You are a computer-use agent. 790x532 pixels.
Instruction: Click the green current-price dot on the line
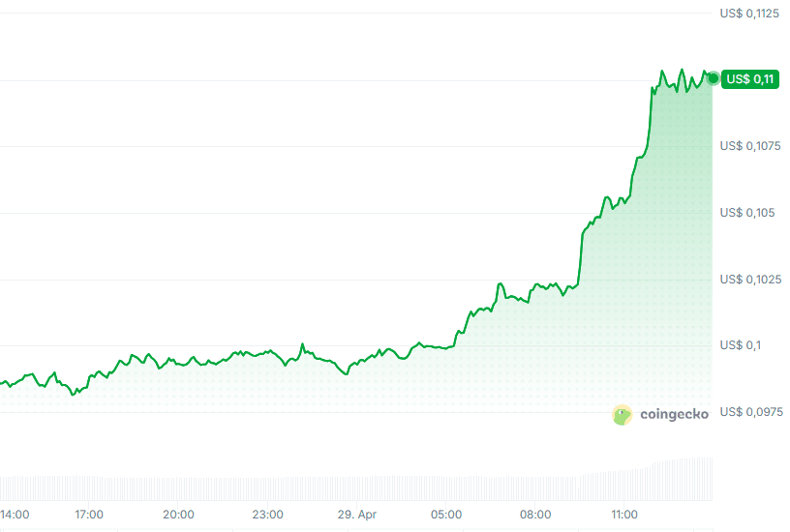714,78
